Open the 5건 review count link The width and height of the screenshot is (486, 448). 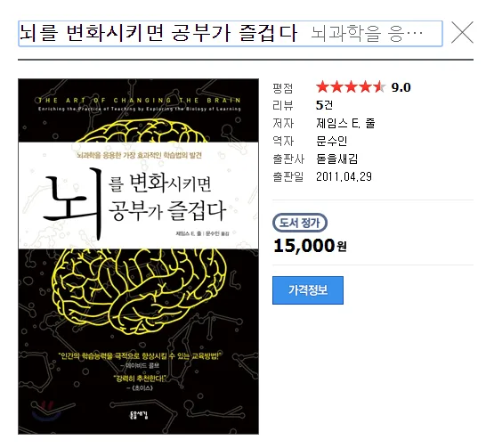click(324, 105)
